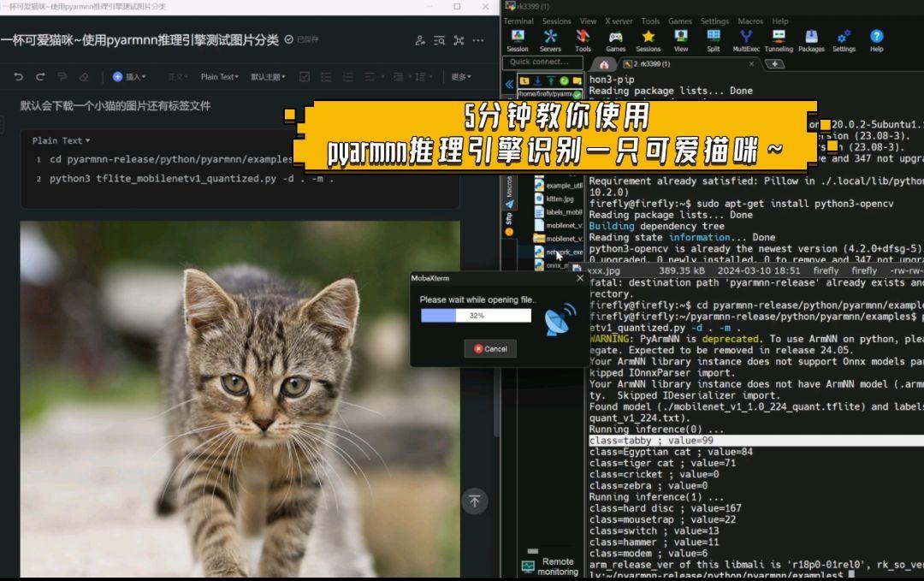The width and height of the screenshot is (924, 581).
Task: Select the MultiExec icon
Action: pyautogui.click(x=745, y=39)
